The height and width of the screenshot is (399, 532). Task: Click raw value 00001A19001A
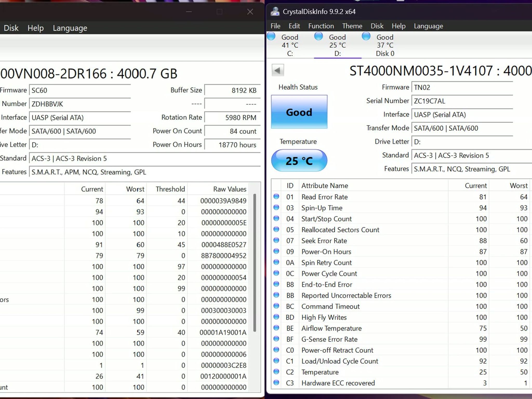click(x=223, y=332)
